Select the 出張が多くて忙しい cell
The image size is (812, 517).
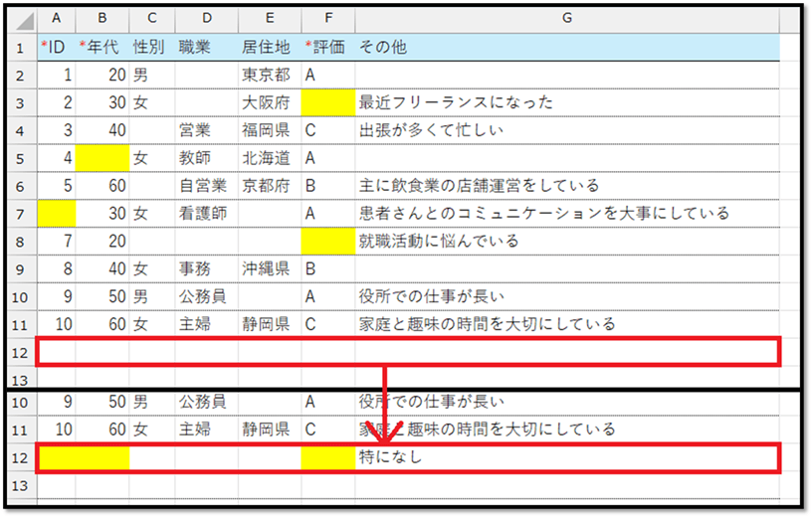click(x=566, y=130)
